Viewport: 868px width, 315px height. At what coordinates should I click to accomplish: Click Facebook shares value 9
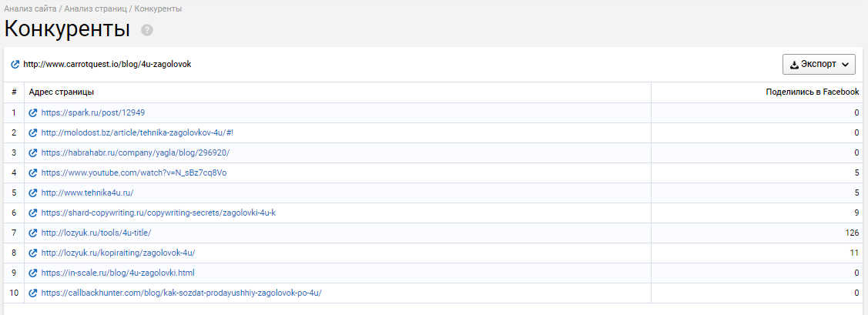857,213
